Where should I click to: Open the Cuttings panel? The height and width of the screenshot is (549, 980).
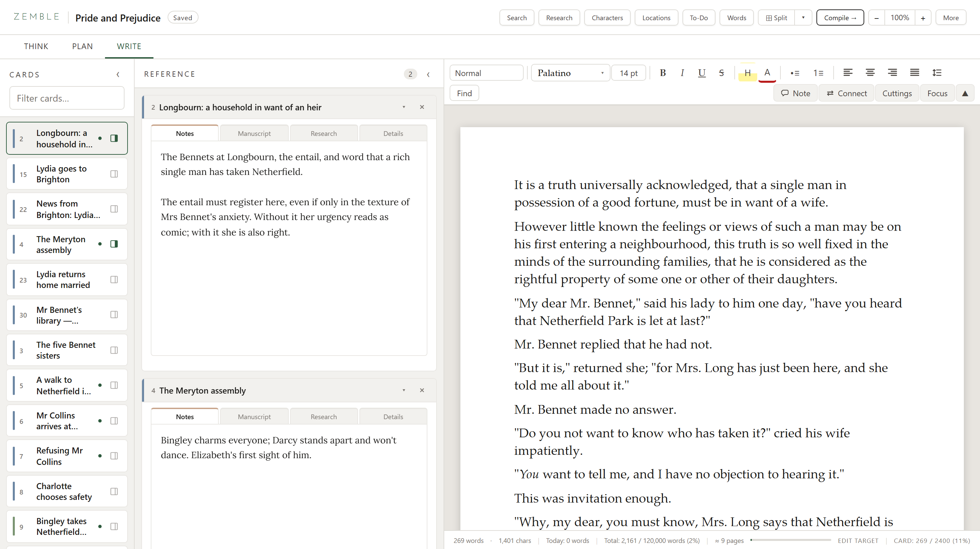(x=897, y=93)
